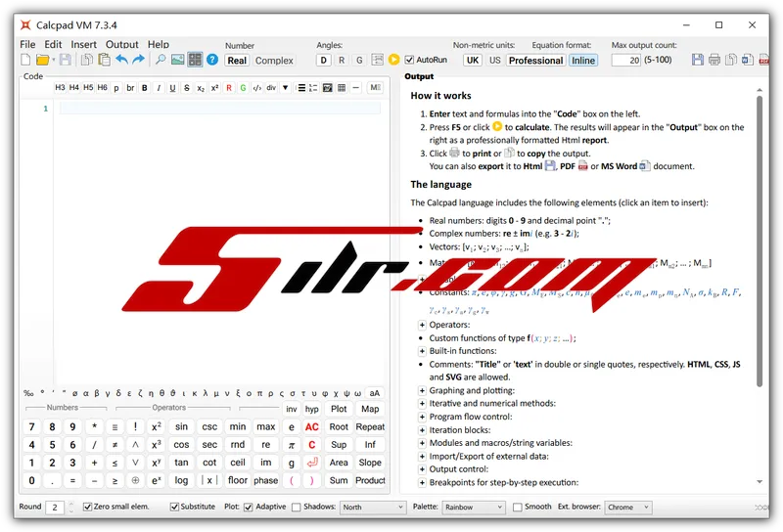The width and height of the screenshot is (783, 532).
Task: Open the File menu
Action: point(27,44)
